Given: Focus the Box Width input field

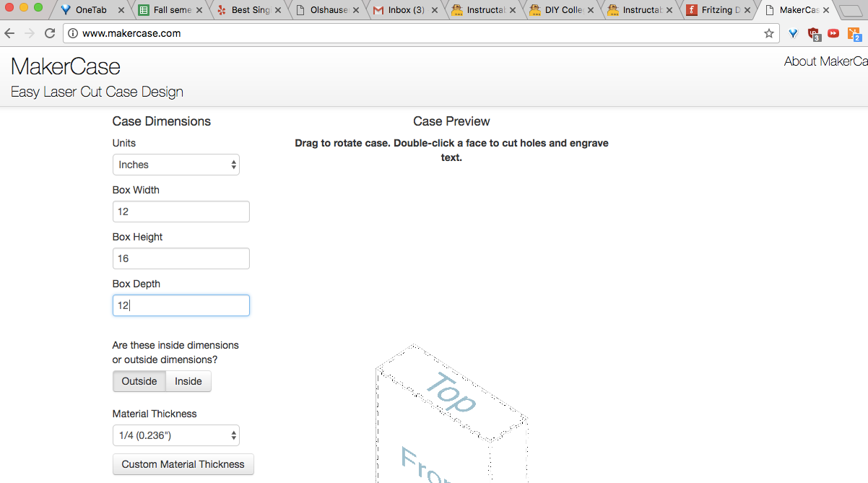Looking at the screenshot, I should click(181, 212).
